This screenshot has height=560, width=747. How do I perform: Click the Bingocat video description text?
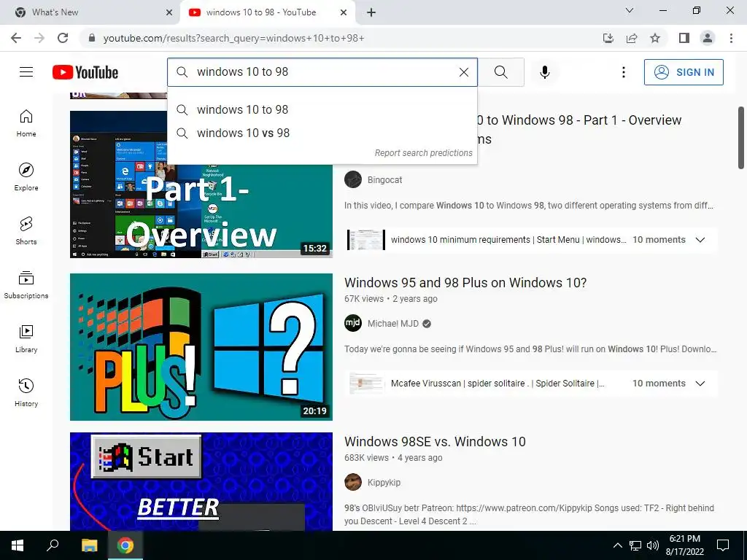529,205
